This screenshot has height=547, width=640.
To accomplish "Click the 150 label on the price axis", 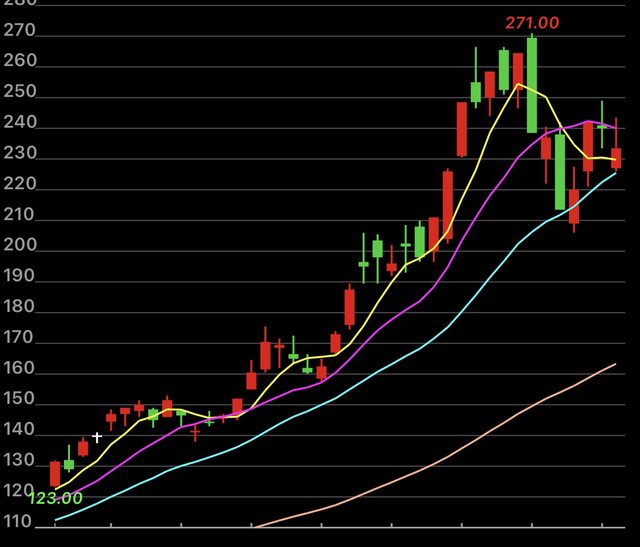I will 19,400.
